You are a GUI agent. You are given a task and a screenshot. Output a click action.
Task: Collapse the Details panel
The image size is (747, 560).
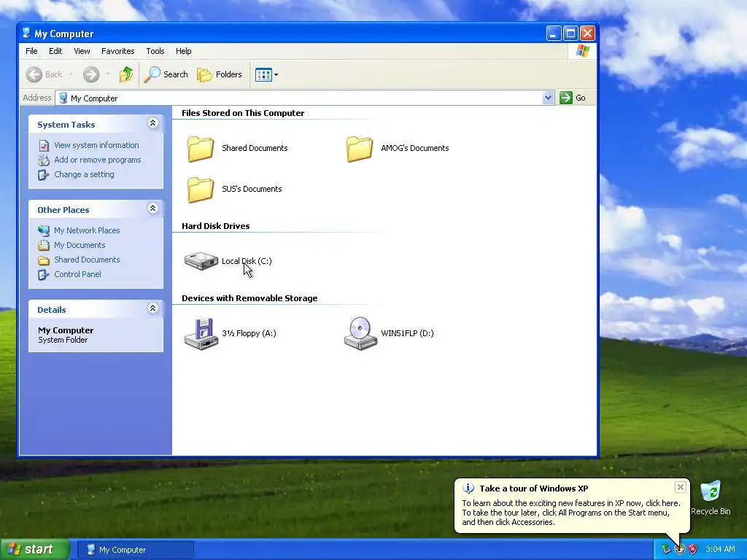152,308
